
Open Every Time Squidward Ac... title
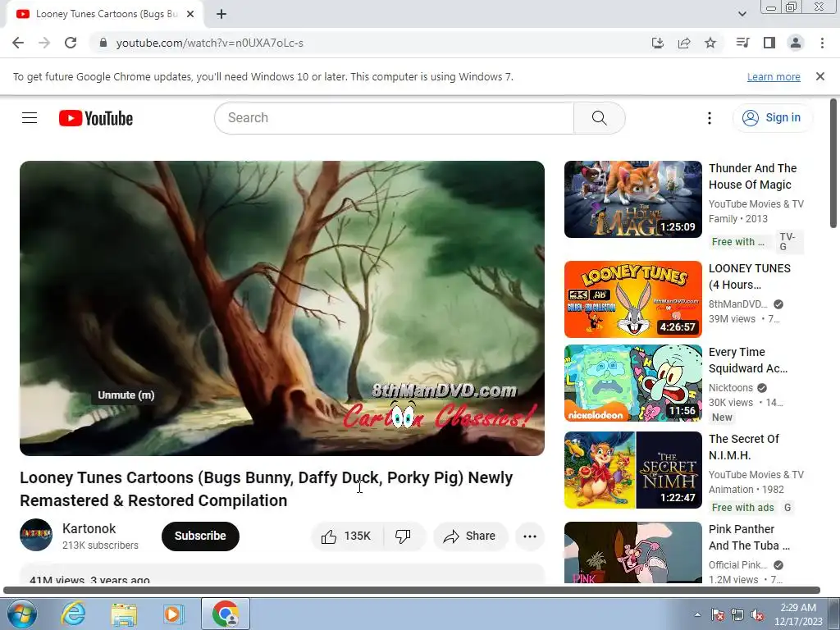pos(748,360)
